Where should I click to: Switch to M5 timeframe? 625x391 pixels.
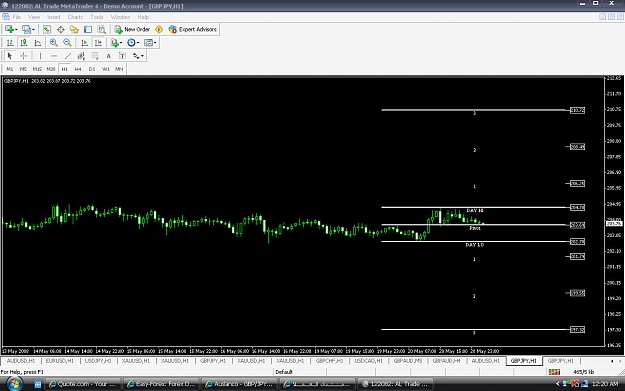[x=23, y=69]
